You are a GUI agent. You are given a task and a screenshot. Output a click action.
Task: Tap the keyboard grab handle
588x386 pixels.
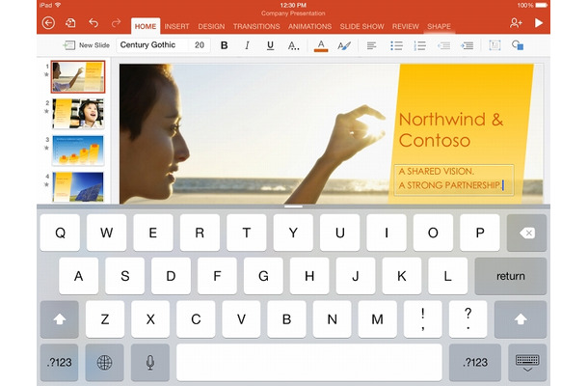[x=293, y=207]
